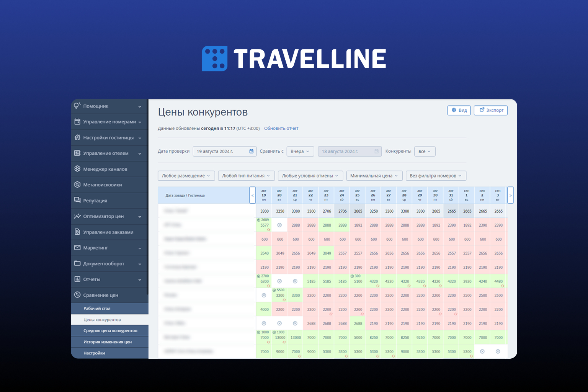Select Цены конкурентов submenu item
Screen dimensions: 588x392
pos(109,320)
